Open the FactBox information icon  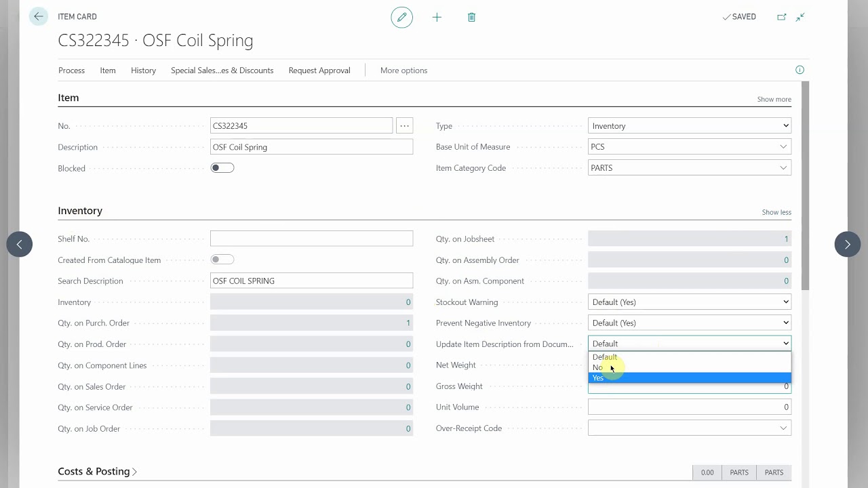click(x=800, y=70)
